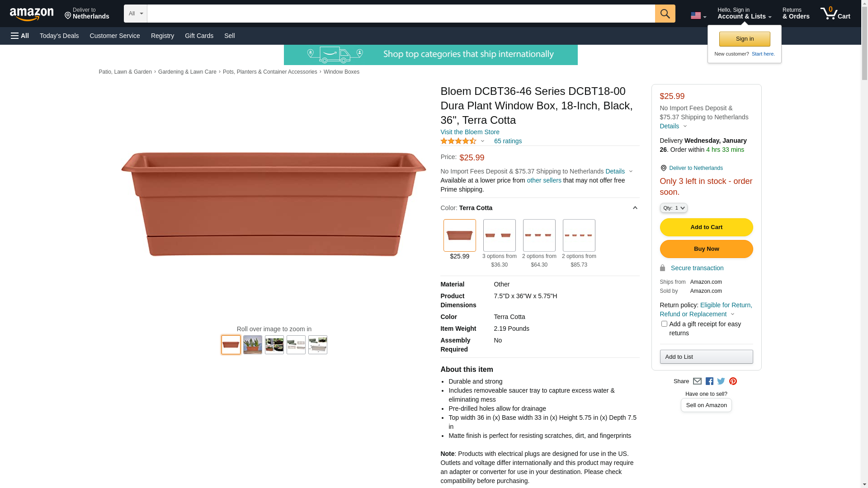The width and height of the screenshot is (868, 488).
Task: Collapse the Color Terra Cotta section
Action: [x=635, y=208]
